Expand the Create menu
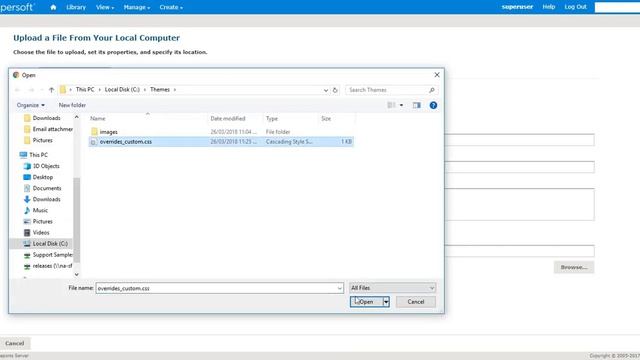This screenshot has width=640, height=360. pos(171,7)
